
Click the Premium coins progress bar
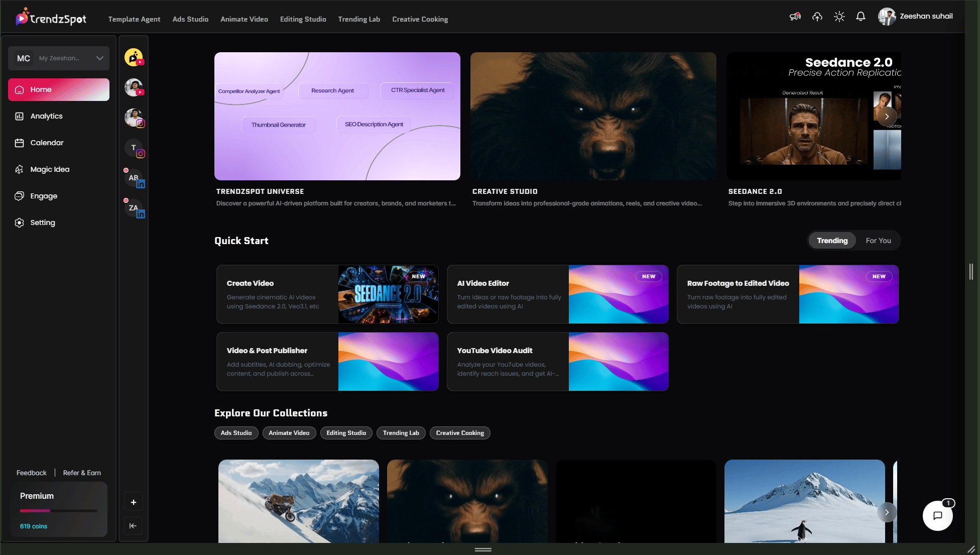click(59, 511)
